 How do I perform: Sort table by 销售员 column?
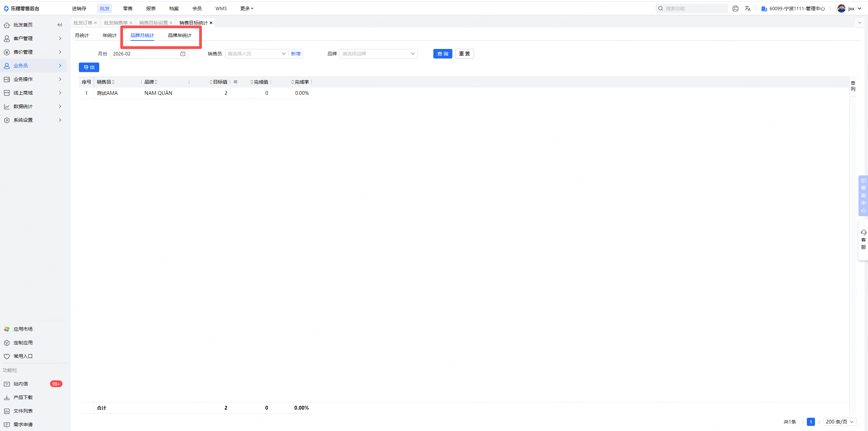[113, 82]
